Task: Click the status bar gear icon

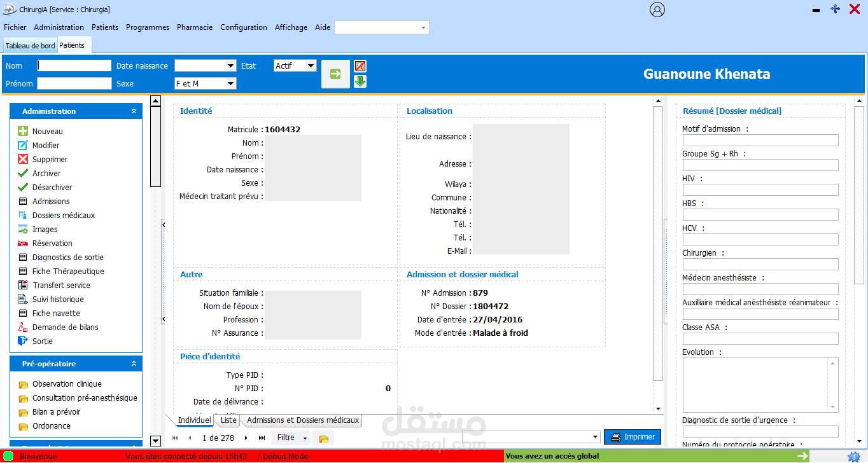Action: tap(853, 456)
